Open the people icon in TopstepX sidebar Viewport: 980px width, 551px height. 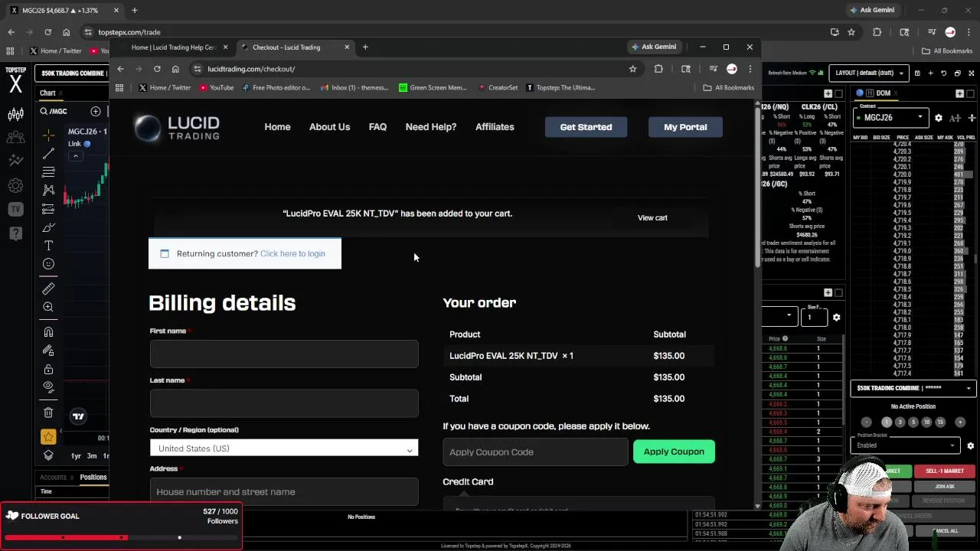tap(15, 138)
